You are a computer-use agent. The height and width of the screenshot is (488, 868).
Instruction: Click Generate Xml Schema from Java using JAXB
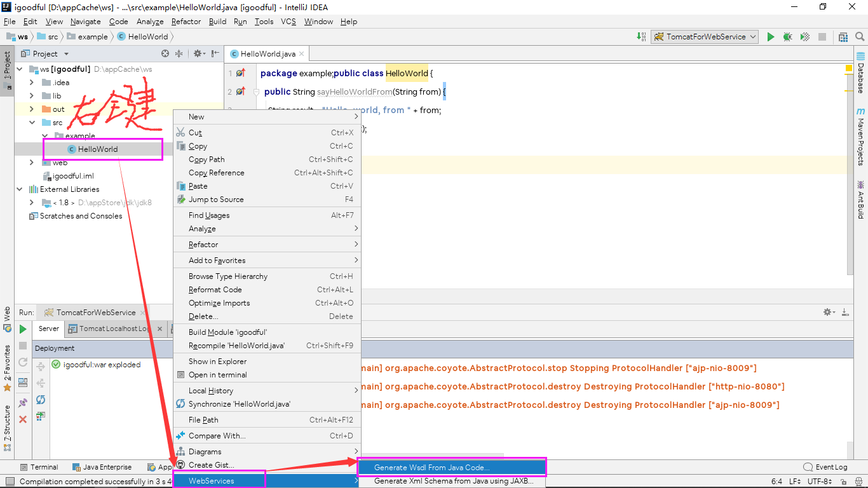pos(452,481)
